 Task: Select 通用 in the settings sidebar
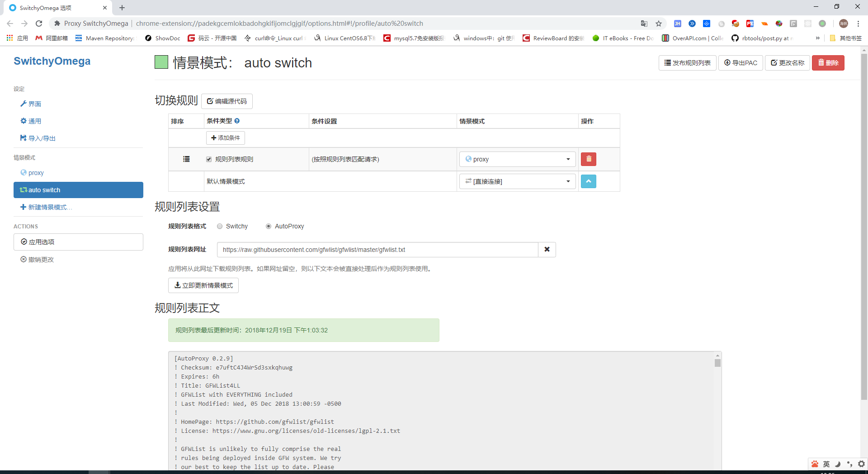pyautogui.click(x=34, y=121)
